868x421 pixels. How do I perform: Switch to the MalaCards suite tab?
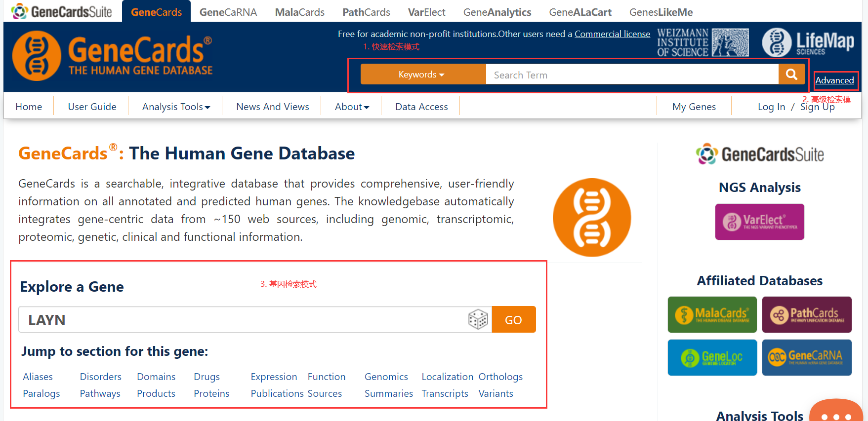point(299,12)
